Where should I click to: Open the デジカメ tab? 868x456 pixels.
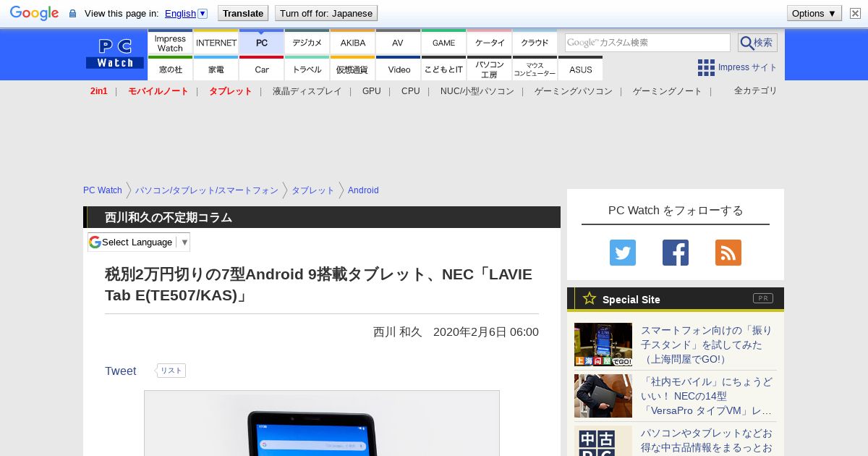point(307,43)
